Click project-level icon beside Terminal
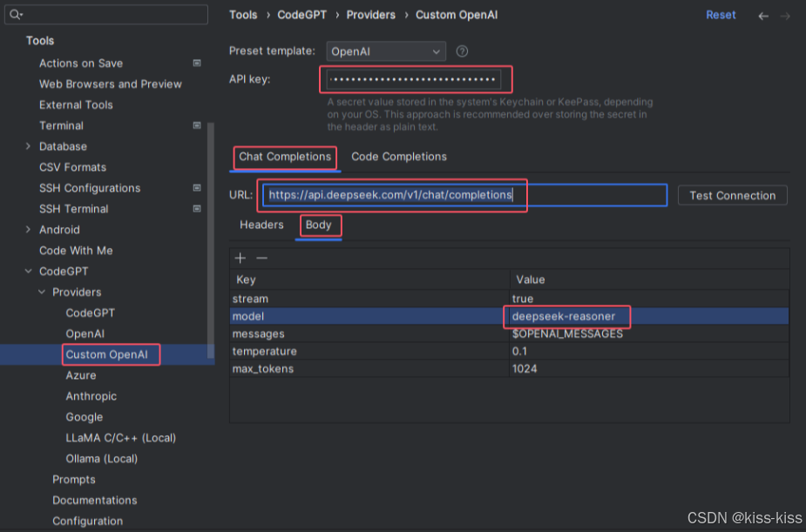The height and width of the screenshot is (532, 806). coord(196,125)
